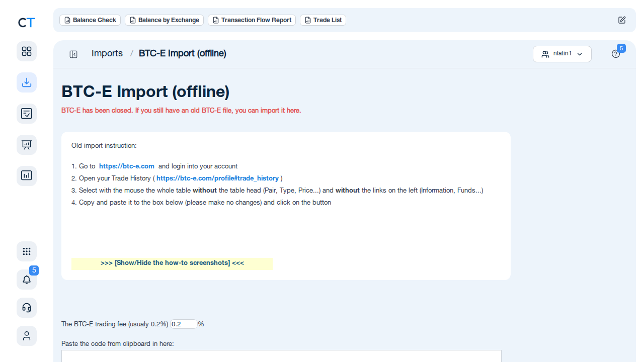Open notifications bell icon

27,280
